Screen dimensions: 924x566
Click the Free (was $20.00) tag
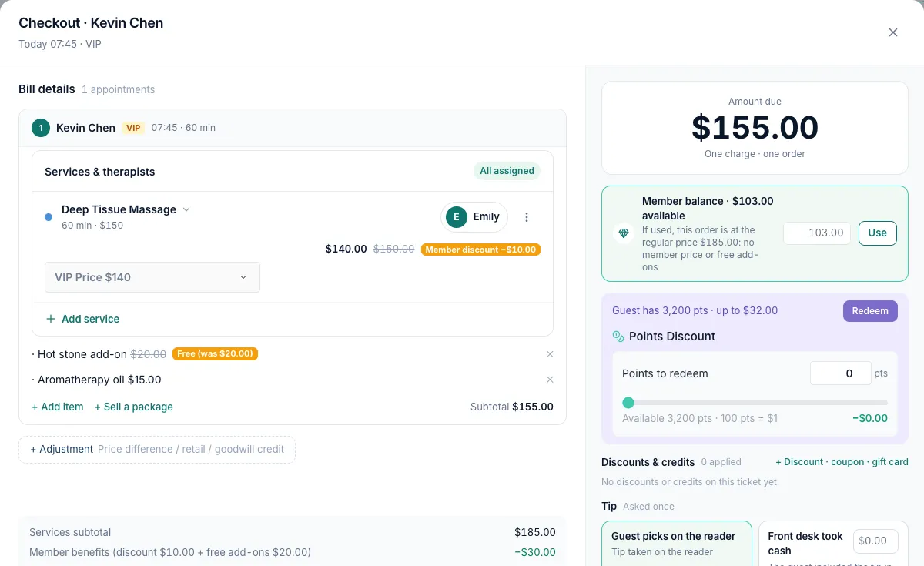point(215,354)
